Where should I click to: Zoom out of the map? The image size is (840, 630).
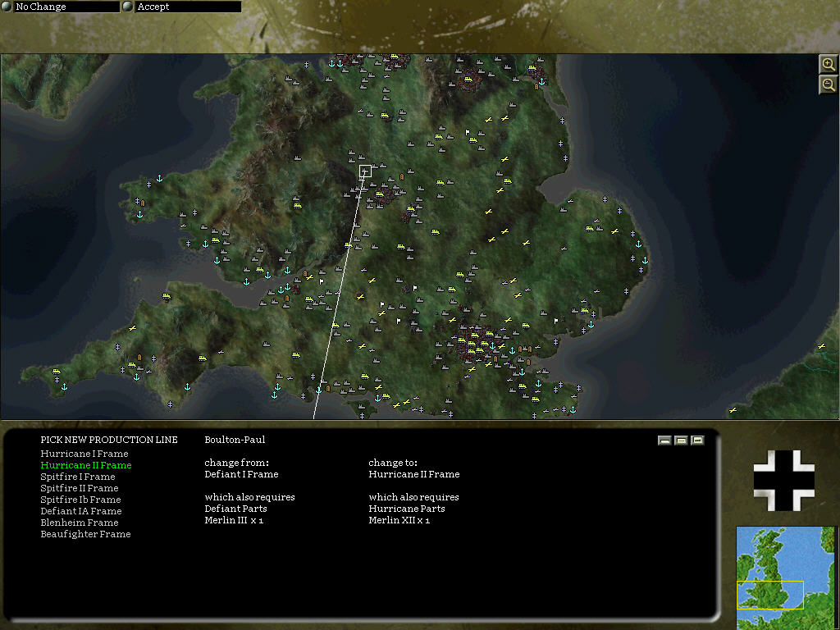829,84
